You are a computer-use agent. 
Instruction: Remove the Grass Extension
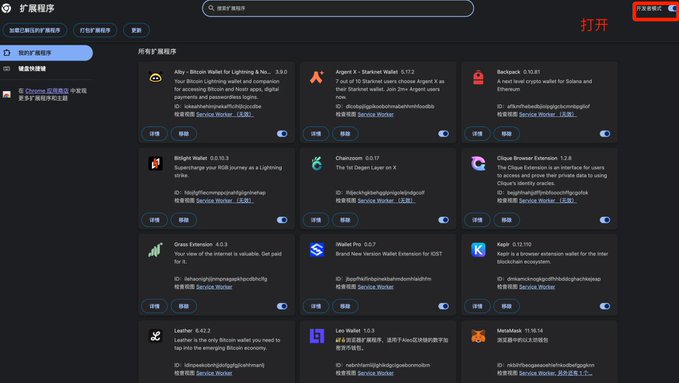184,306
